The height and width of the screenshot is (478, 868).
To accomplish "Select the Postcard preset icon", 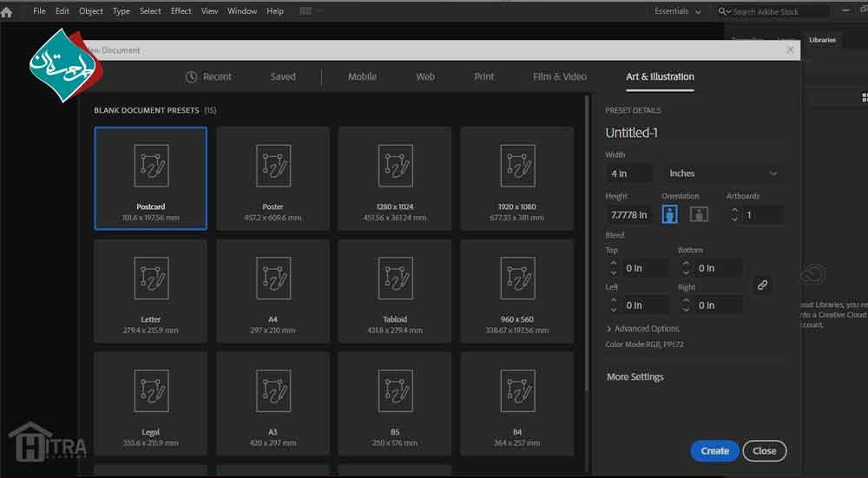I will pos(151,166).
